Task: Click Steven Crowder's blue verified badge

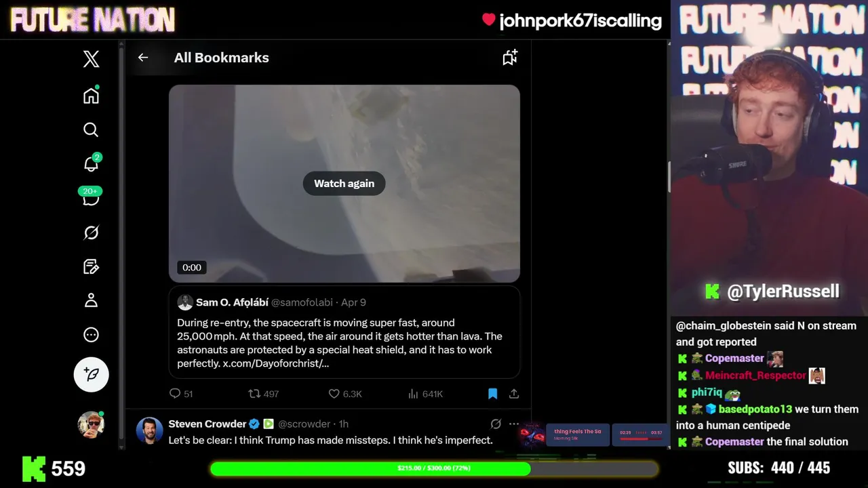Action: tap(254, 424)
